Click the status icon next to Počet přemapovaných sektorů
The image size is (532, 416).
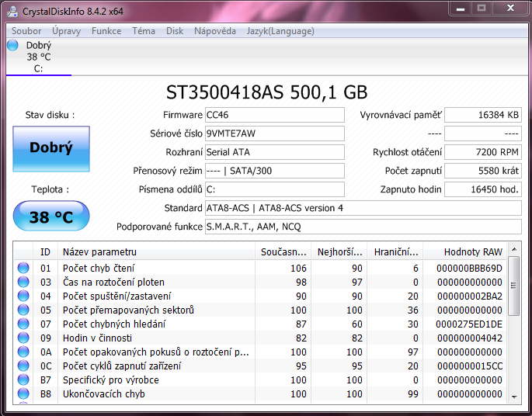click(24, 310)
